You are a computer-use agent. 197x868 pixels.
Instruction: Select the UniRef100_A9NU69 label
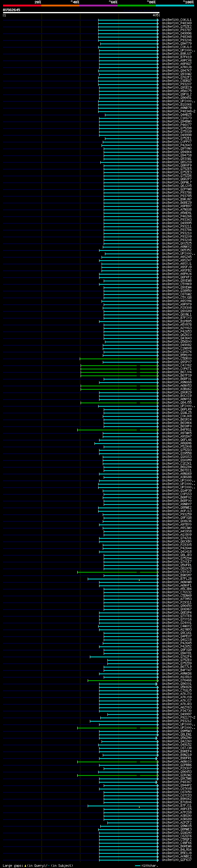(x=176, y=474)
